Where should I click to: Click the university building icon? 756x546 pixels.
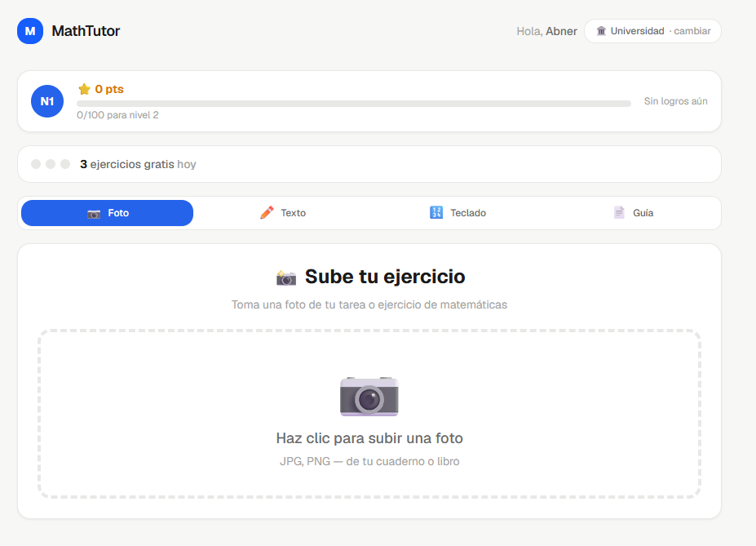(601, 31)
